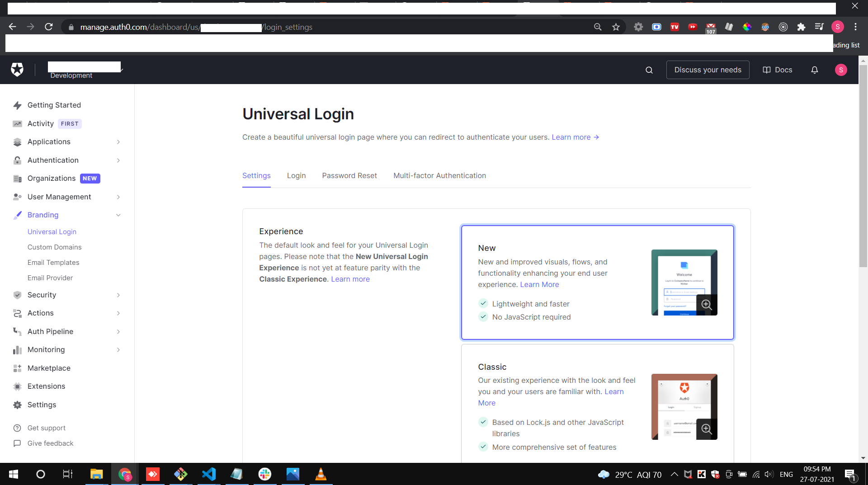Collapse the Branding section chevron
The height and width of the screenshot is (485, 868).
[x=118, y=215]
